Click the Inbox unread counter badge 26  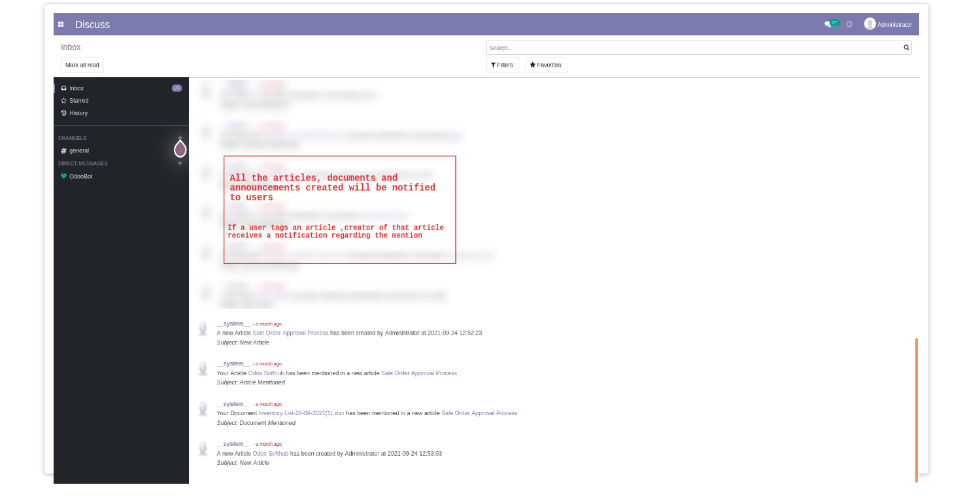pyautogui.click(x=177, y=88)
